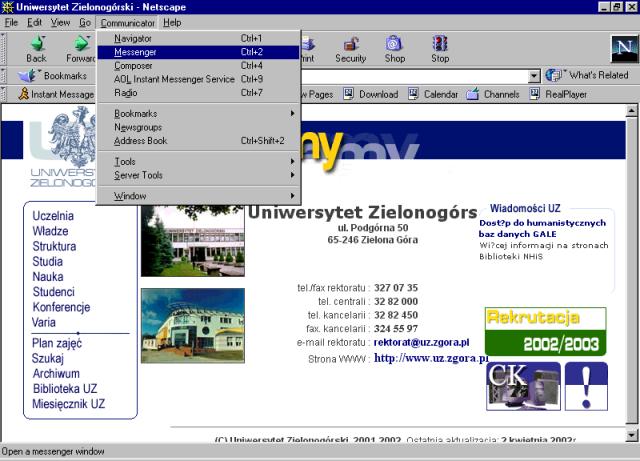This screenshot has width=640, height=461.
Task: Open the Archiwum link
Action: pos(56,374)
